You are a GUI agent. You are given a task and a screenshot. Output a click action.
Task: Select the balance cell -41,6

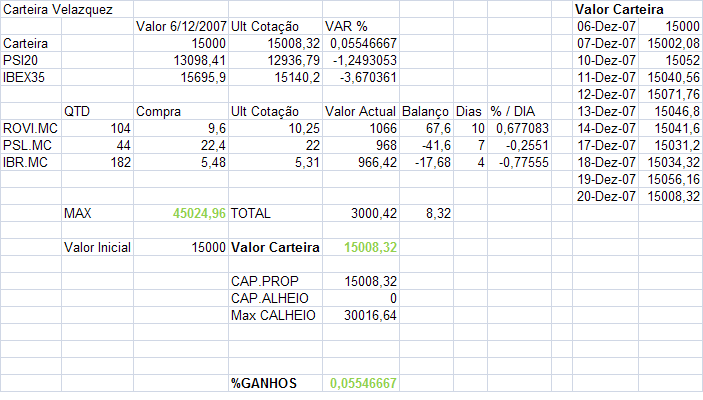click(436, 146)
